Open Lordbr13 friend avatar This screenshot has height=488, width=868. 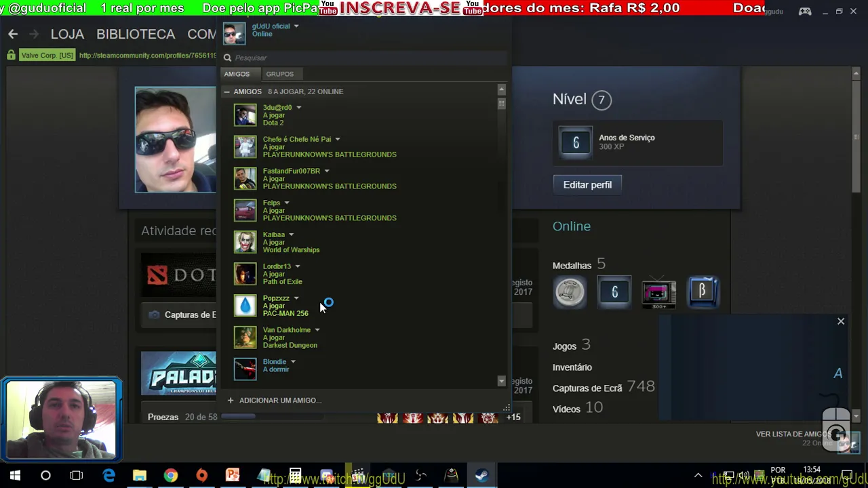[x=245, y=274]
